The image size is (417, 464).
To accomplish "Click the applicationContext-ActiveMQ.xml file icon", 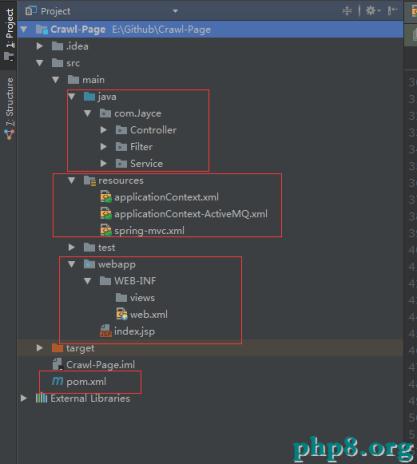I will click(106, 214).
